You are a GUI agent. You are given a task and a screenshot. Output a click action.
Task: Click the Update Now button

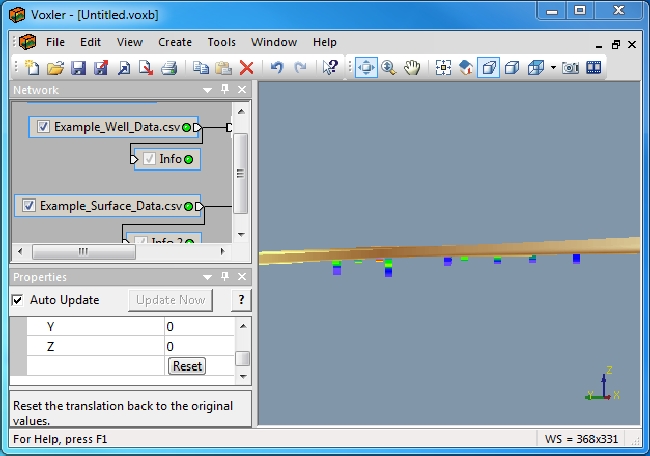point(170,300)
